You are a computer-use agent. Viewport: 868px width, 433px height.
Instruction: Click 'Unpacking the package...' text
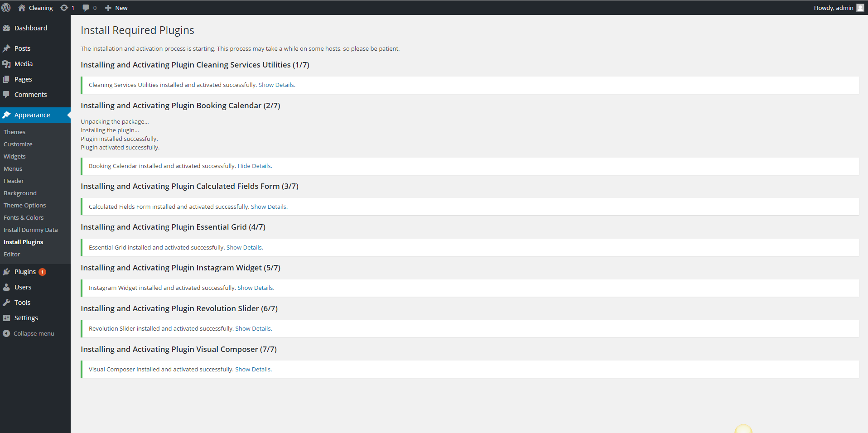(x=115, y=121)
